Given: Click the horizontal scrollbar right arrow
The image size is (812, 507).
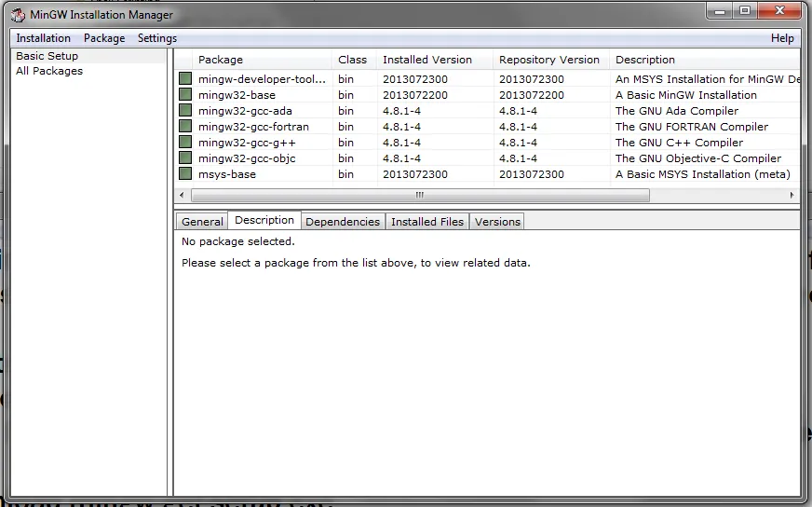Looking at the screenshot, I should point(792,195).
